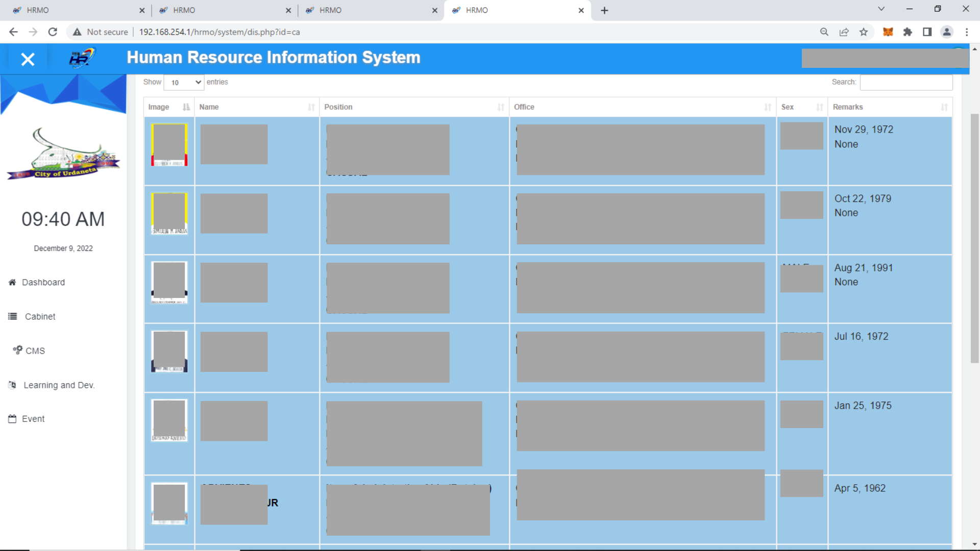The image size is (980, 551).
Task: Open the Event sidebar item
Action: pos(33,419)
